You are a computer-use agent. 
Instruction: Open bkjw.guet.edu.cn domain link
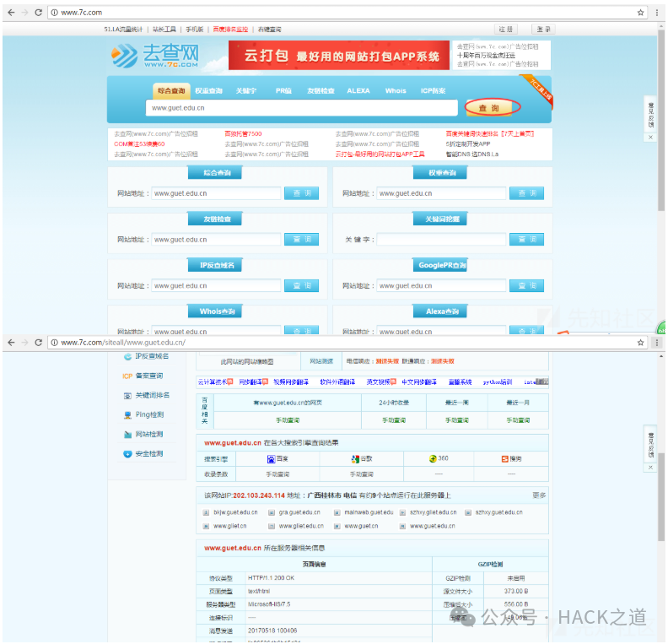click(x=235, y=512)
